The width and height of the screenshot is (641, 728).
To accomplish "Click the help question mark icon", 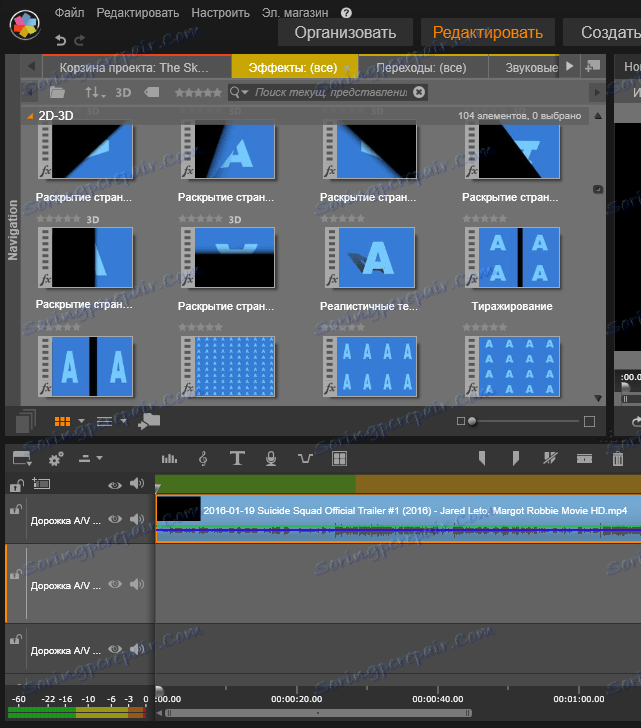I will coord(346,13).
